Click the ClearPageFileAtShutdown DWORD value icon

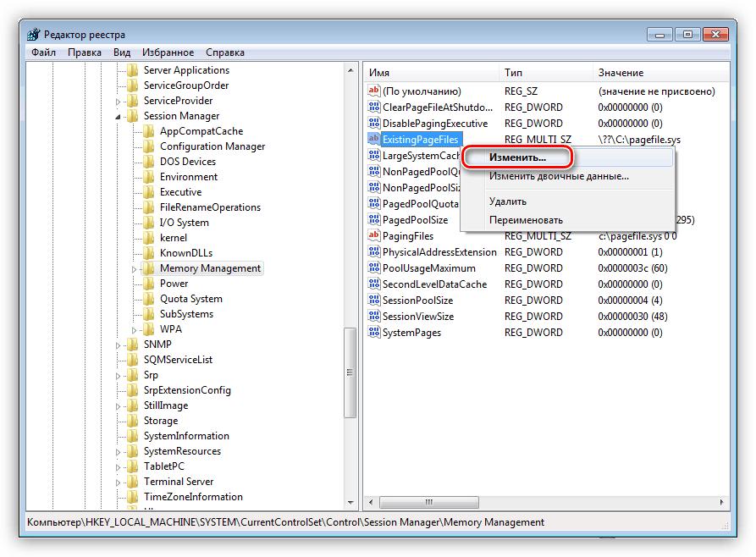373,107
